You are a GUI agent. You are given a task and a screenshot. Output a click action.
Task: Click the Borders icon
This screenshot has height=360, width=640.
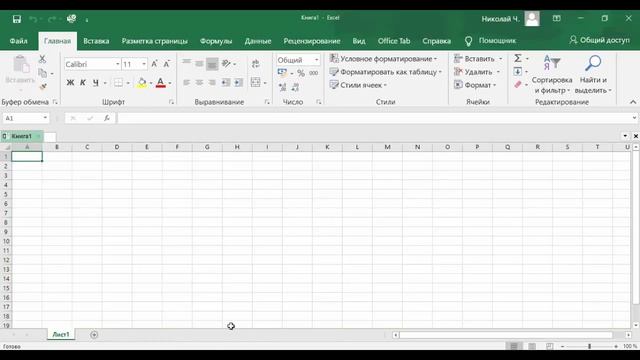tap(118, 83)
